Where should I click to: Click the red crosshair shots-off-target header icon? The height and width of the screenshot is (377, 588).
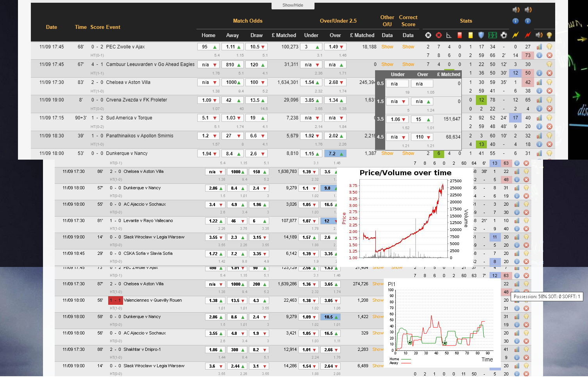tap(439, 35)
